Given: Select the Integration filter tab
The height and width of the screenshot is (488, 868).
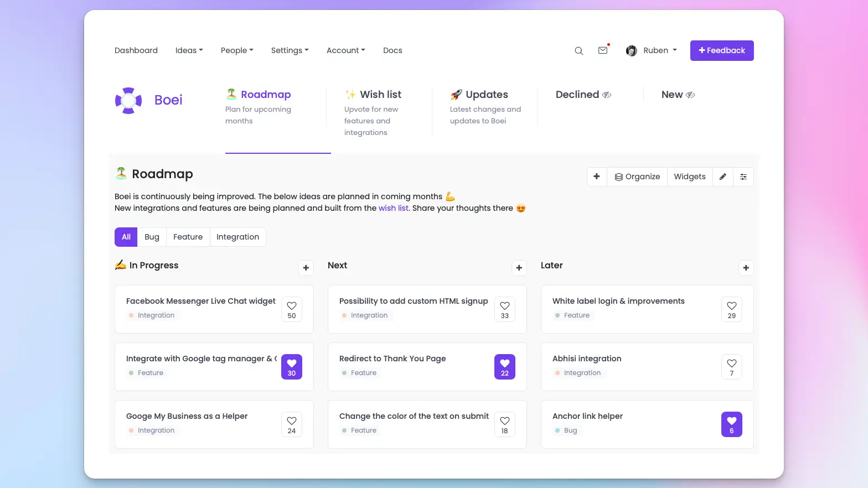Looking at the screenshot, I should [x=237, y=237].
